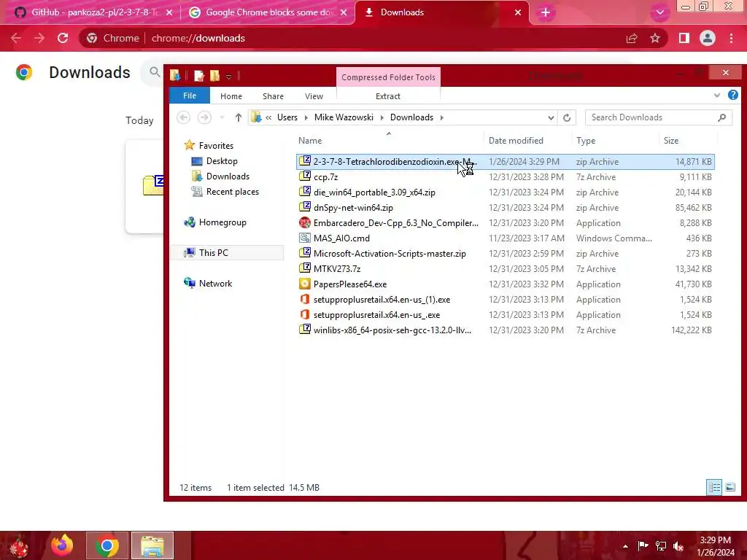This screenshot has height=560, width=747.
Task: Close the Downloads Chrome tab
Action: pyautogui.click(x=518, y=12)
